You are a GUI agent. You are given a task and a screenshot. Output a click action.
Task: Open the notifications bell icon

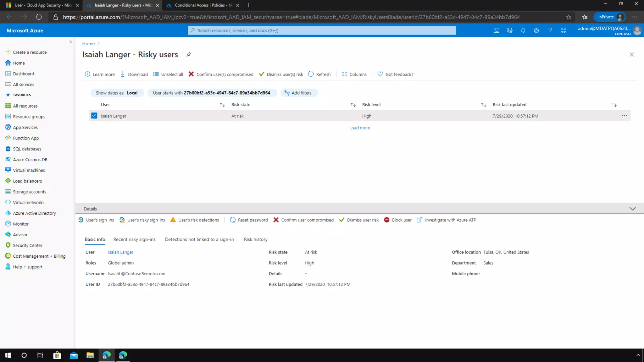coord(523,30)
